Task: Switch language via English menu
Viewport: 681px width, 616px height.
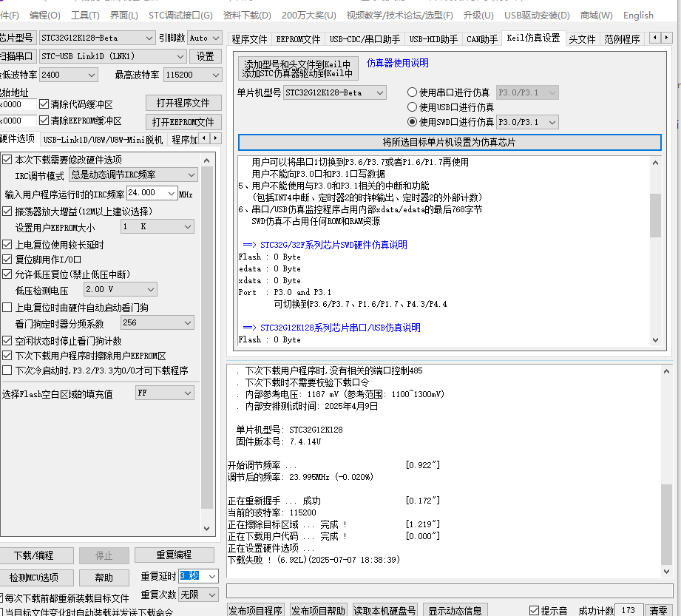Action: (638, 16)
